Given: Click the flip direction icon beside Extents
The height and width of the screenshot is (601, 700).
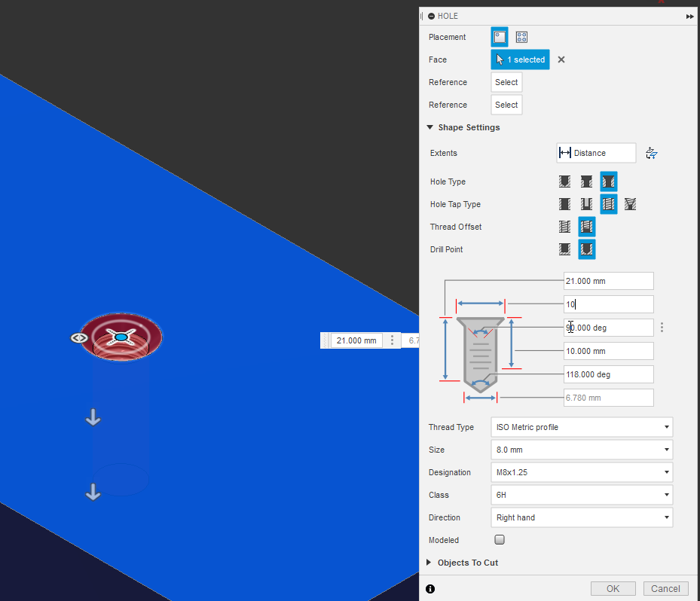Looking at the screenshot, I should [x=651, y=153].
